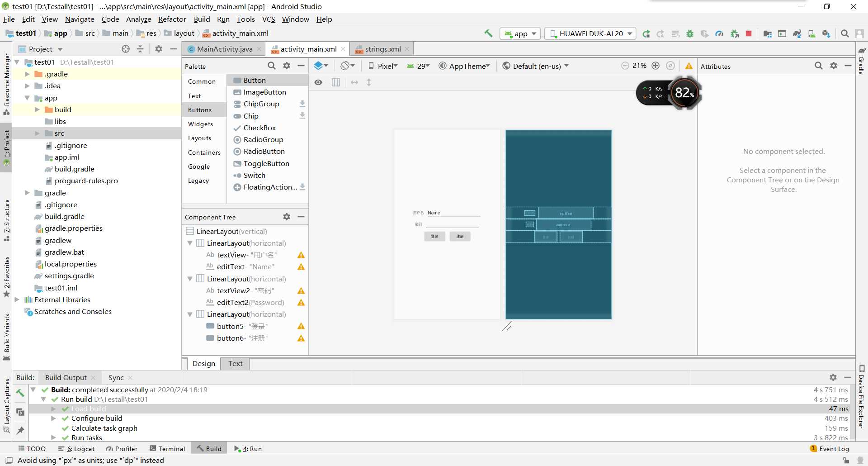868x466 pixels.
Task: Toggle the columns layout icon in design toolbar
Action: tap(336, 82)
